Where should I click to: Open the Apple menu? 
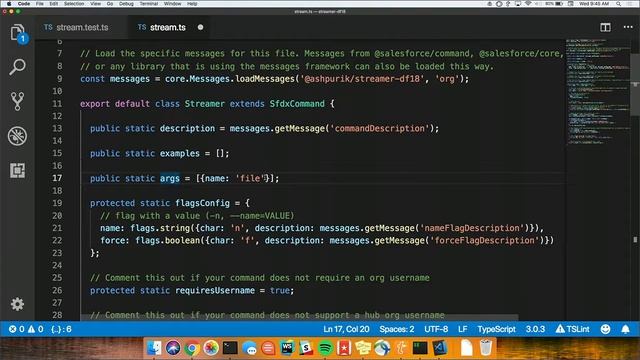9,3
